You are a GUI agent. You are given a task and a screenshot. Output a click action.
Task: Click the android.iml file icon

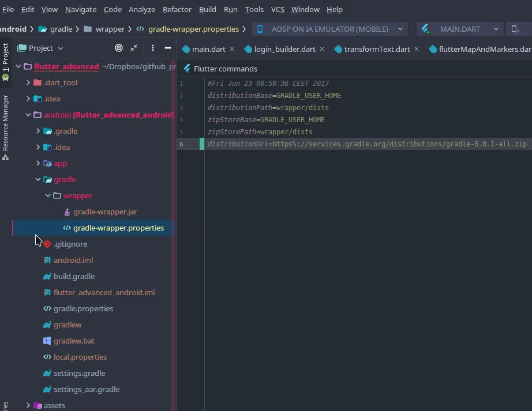point(47,260)
